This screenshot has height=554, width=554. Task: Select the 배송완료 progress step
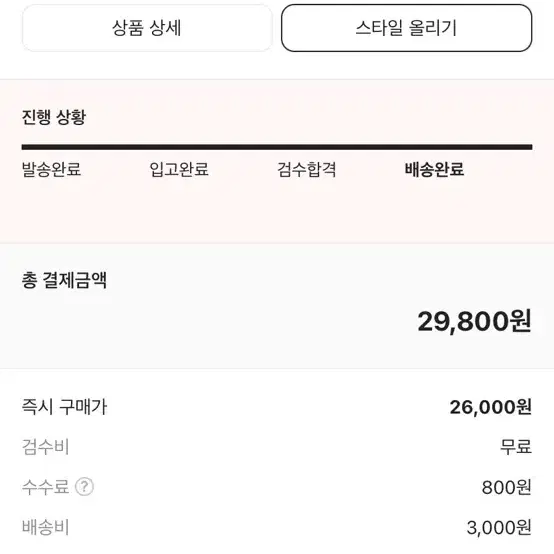(434, 169)
